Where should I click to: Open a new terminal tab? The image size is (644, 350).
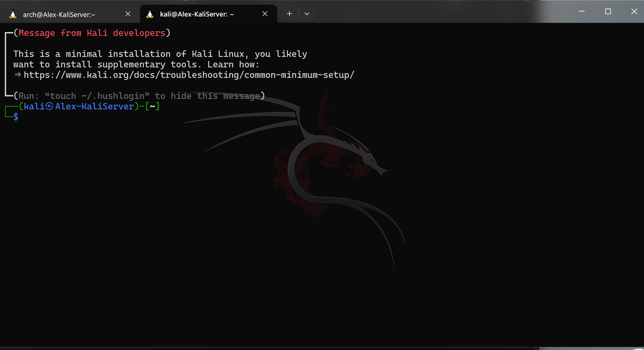pos(289,14)
